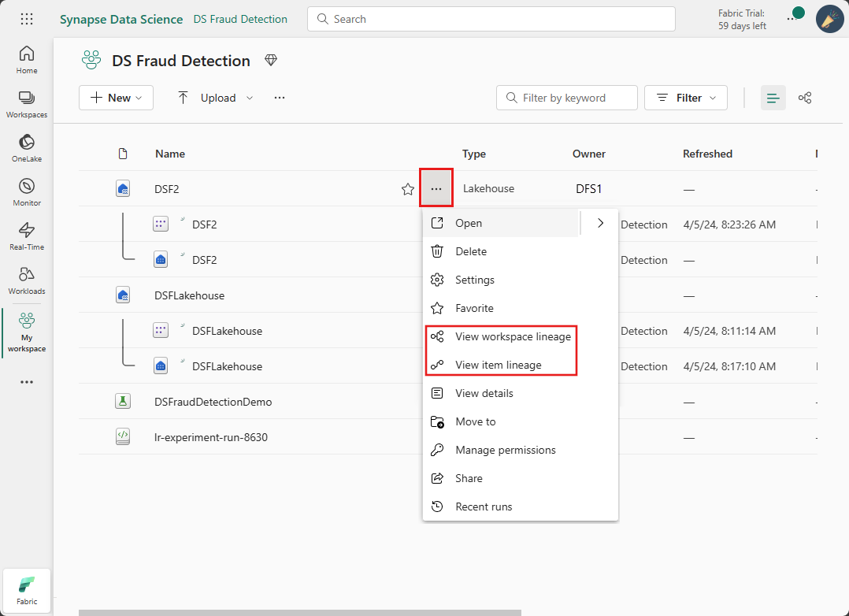The image size is (849, 616).
Task: Click in the top Search box
Action: click(x=491, y=19)
